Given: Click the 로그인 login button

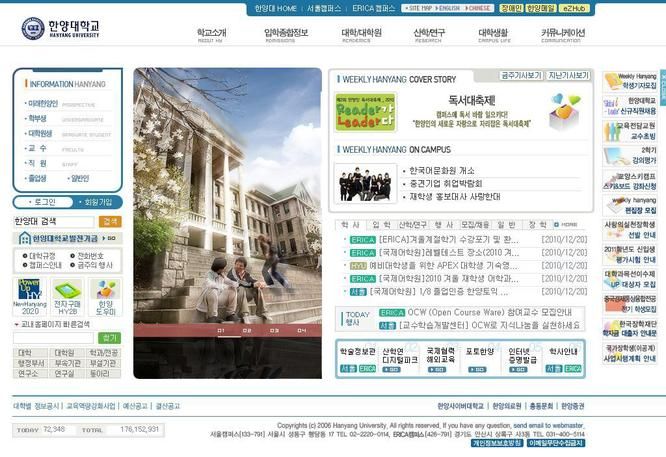Looking at the screenshot, I should coord(43,202).
